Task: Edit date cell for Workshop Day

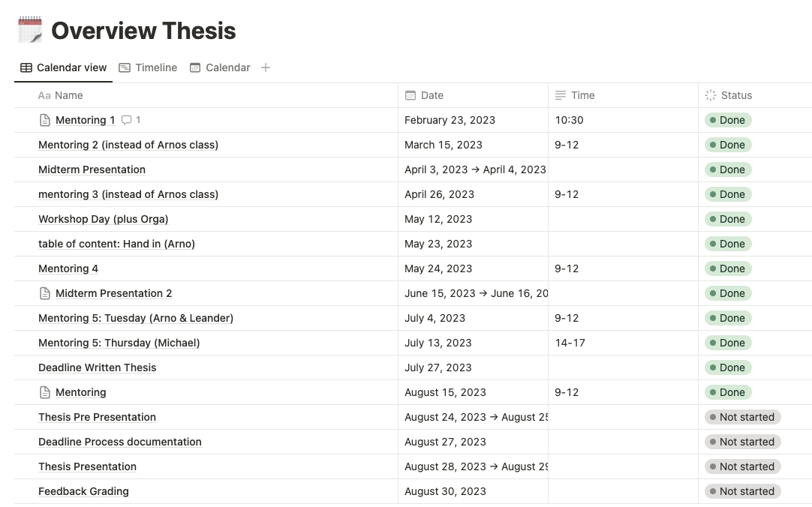Action: [x=438, y=219]
